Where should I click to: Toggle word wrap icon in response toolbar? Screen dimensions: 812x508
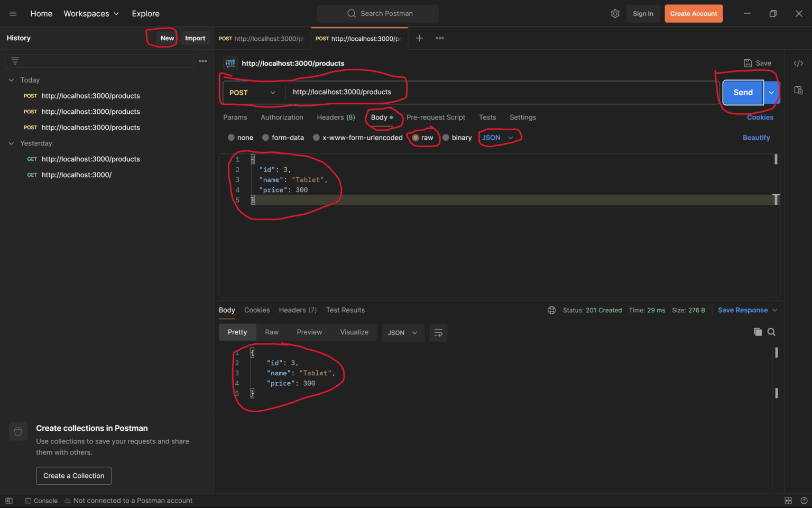pyautogui.click(x=438, y=332)
